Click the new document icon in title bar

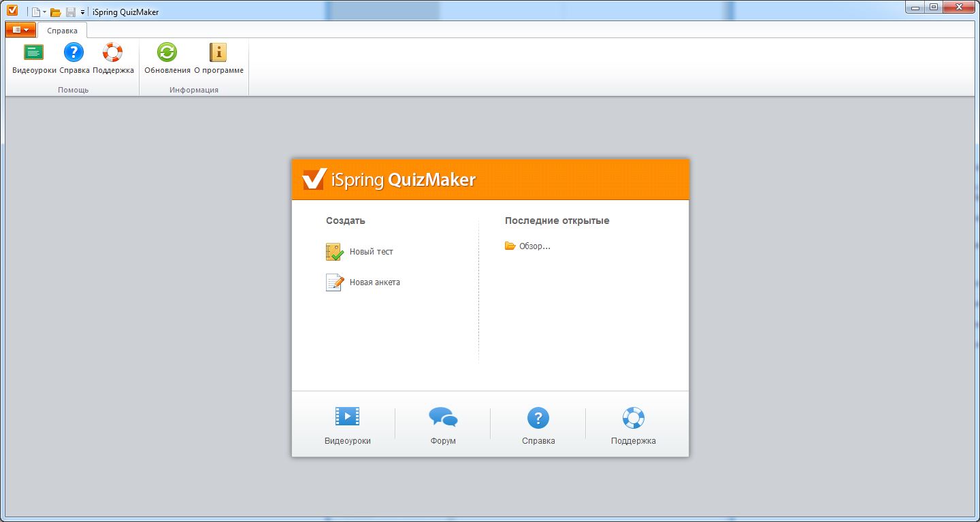[36, 12]
